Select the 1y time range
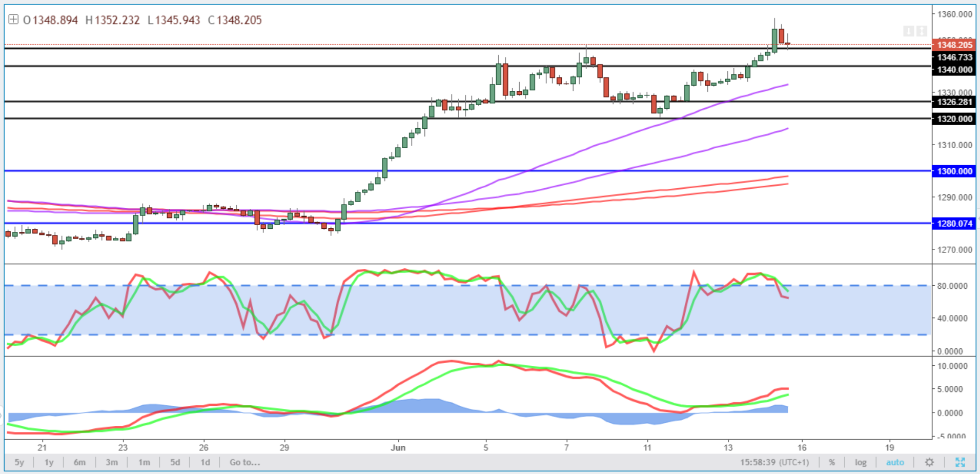The image size is (980, 474). 49,462
